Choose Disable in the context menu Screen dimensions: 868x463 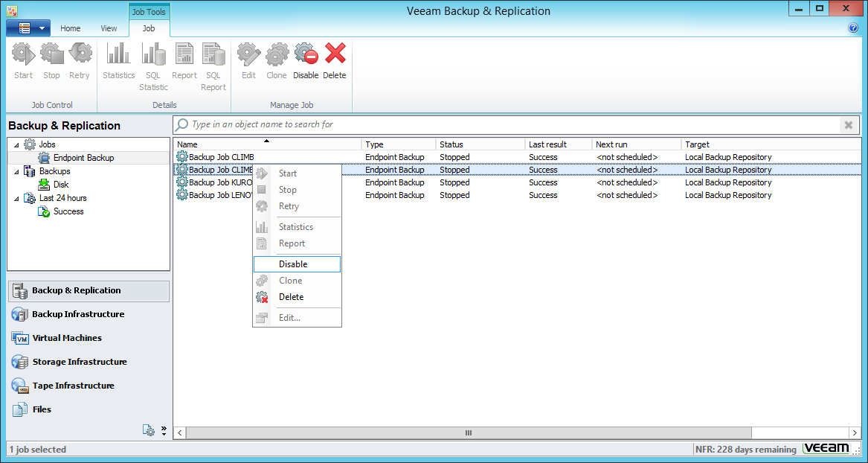point(293,264)
